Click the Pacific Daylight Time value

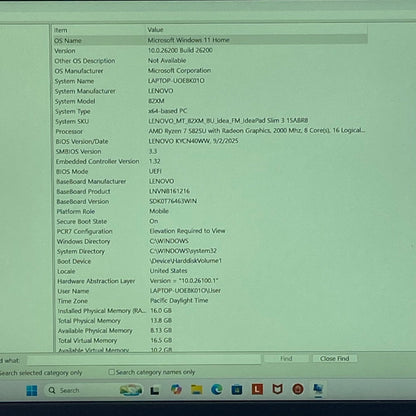click(x=179, y=300)
